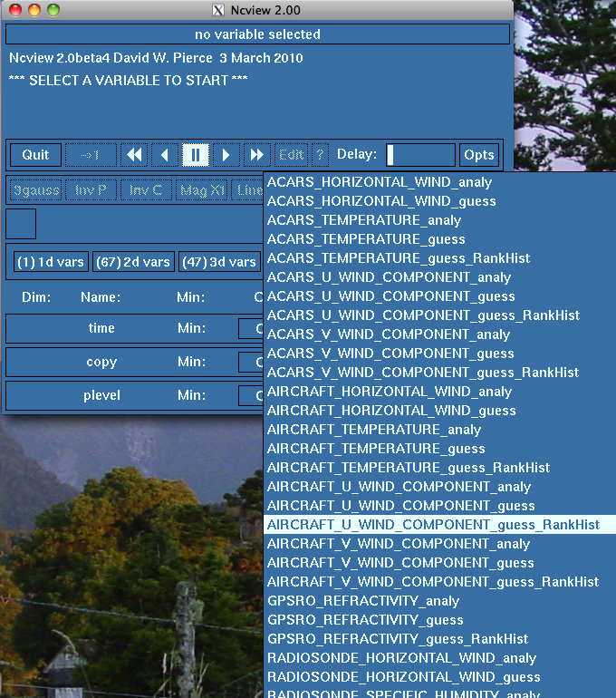Click the Quit button
Screen dimensions: 616x698
[x=35, y=155]
